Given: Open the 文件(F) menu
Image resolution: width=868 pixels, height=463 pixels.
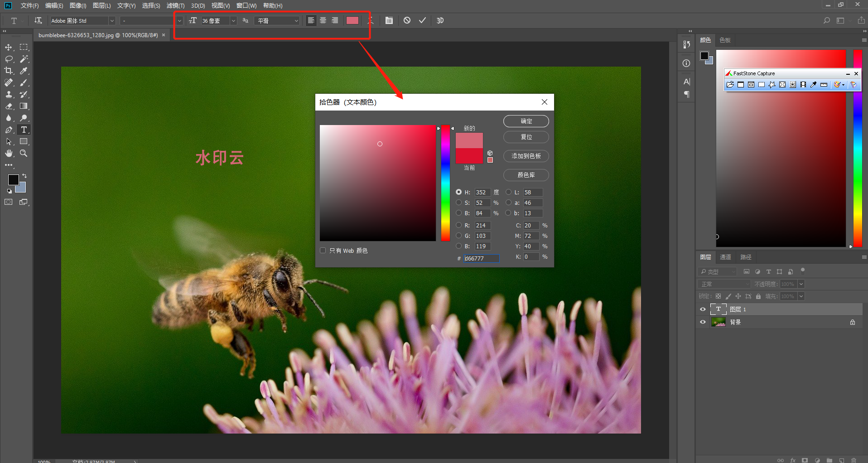Looking at the screenshot, I should pos(29,5).
